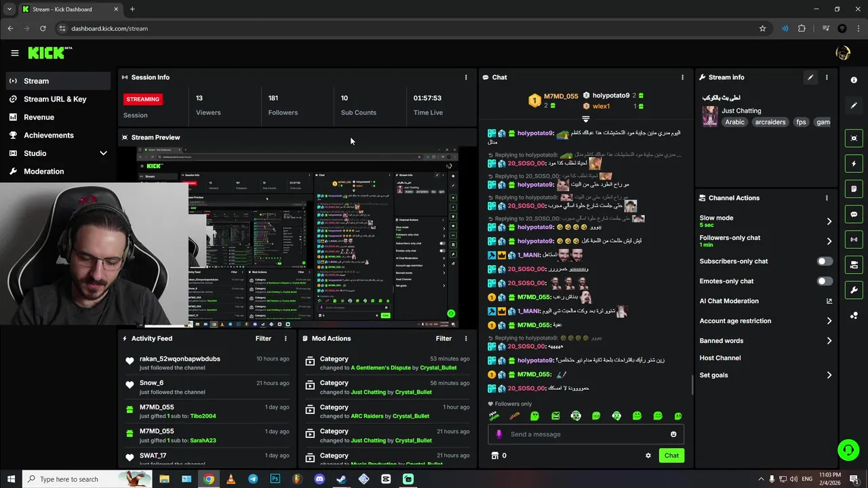
Task: Click the Just Chatting category thumbnail
Action: pyautogui.click(x=710, y=116)
